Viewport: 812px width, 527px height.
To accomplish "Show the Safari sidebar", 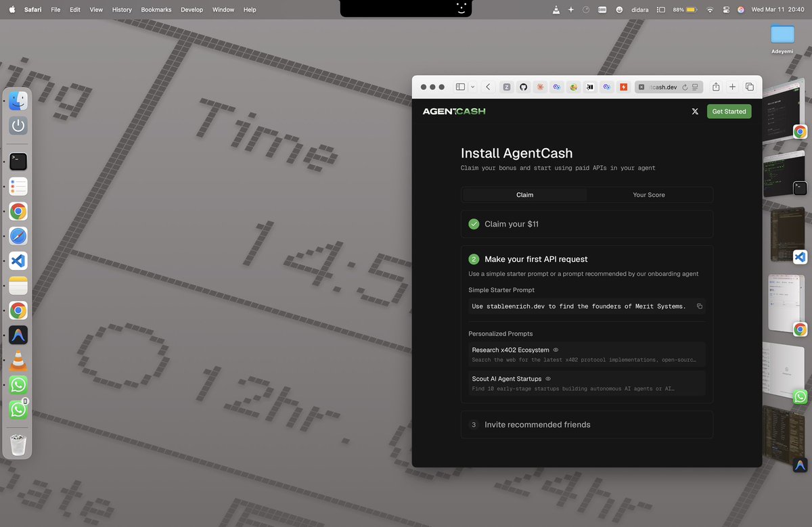I will [460, 87].
